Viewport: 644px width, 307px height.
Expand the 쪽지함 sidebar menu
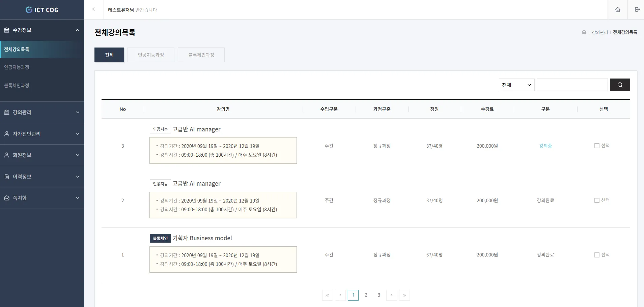pyautogui.click(x=78, y=198)
